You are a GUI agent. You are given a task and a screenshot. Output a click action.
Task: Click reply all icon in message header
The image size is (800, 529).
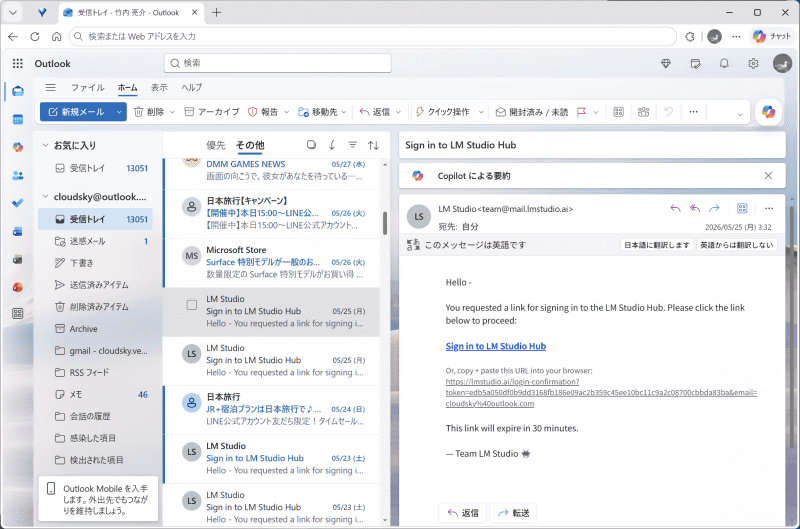point(694,208)
